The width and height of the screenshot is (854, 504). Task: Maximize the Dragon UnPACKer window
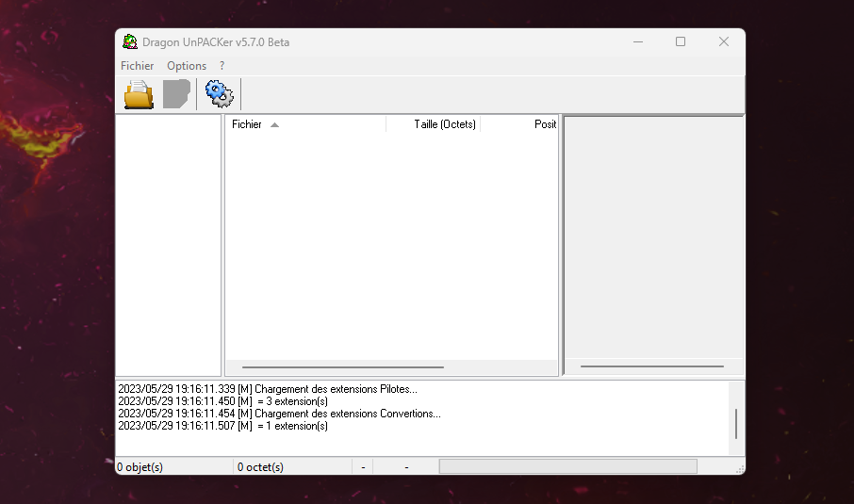click(681, 41)
